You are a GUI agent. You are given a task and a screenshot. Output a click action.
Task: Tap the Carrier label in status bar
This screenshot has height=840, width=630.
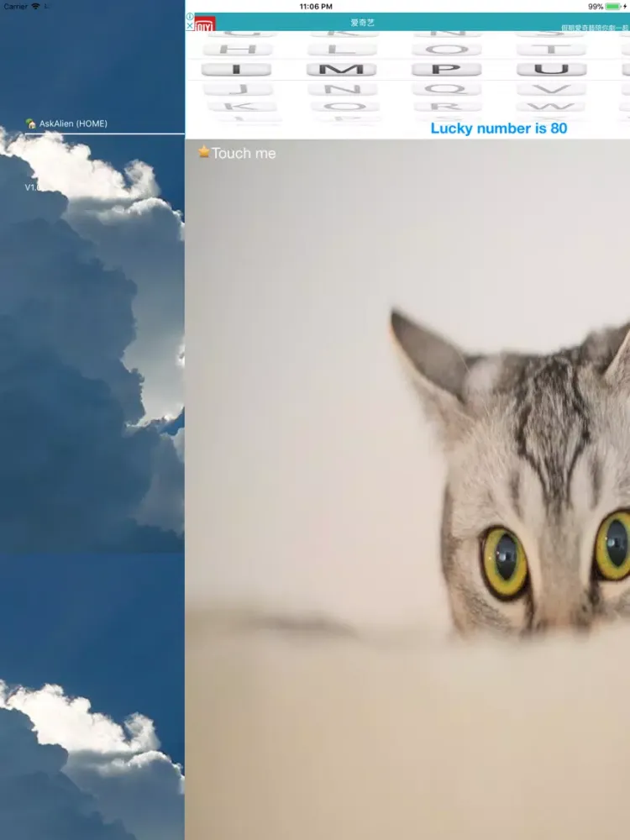[x=15, y=7]
